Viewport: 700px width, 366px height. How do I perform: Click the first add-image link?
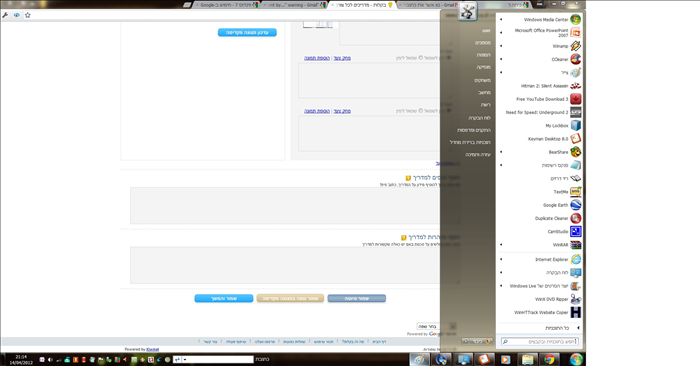click(317, 58)
